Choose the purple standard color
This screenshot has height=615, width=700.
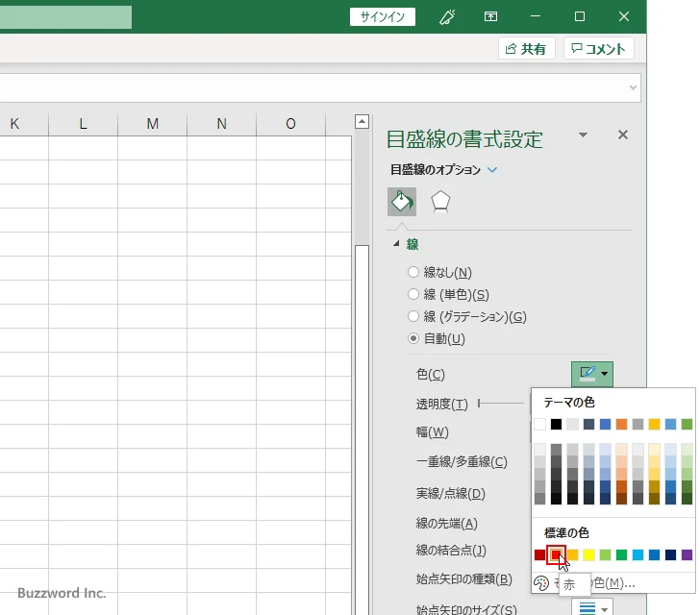[687, 554]
